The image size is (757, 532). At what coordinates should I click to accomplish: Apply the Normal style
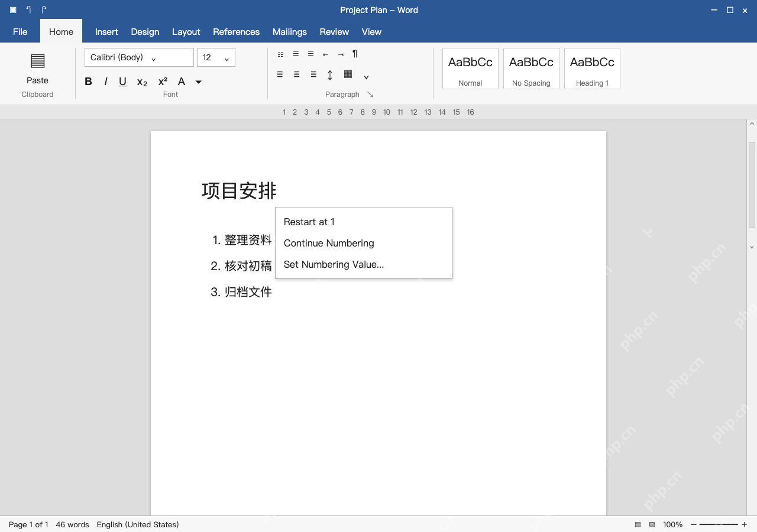[470, 69]
